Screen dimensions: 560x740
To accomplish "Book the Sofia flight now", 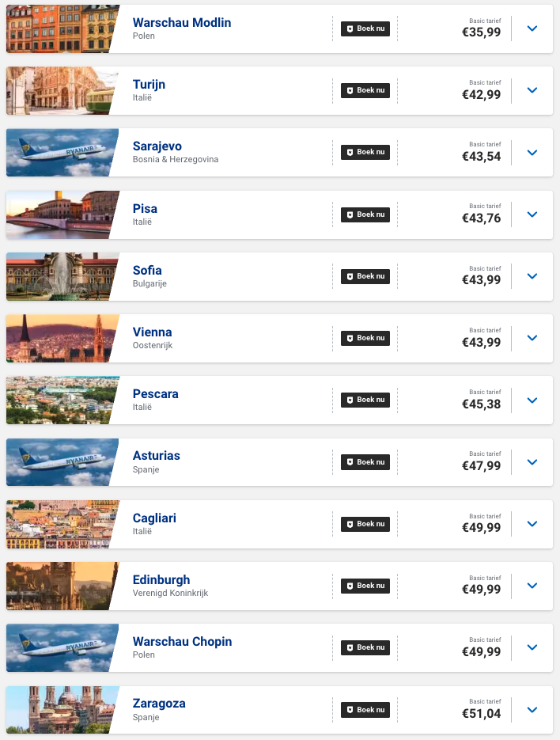I will click(x=365, y=276).
